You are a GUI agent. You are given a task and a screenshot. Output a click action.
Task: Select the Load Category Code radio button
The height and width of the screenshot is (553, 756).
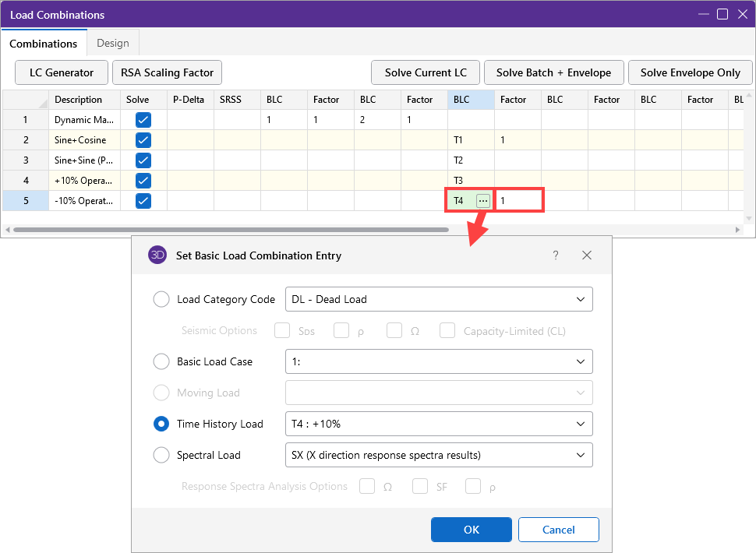(x=161, y=299)
